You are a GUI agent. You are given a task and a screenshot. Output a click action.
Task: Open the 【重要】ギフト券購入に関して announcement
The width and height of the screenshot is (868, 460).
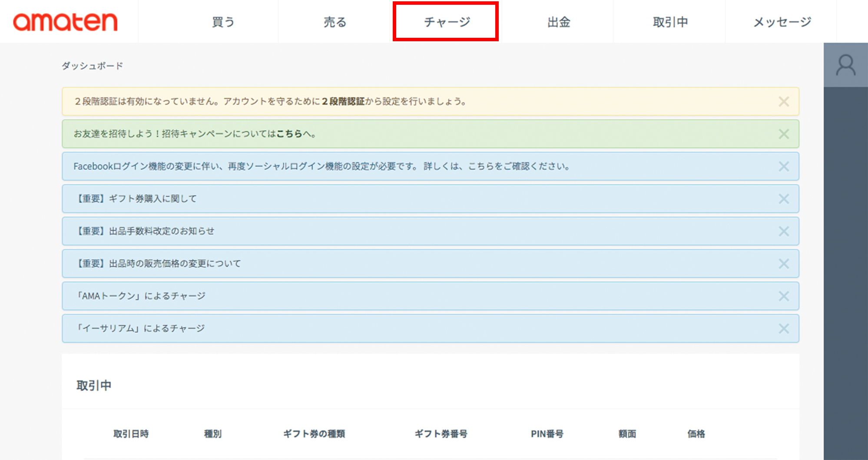[x=136, y=199]
